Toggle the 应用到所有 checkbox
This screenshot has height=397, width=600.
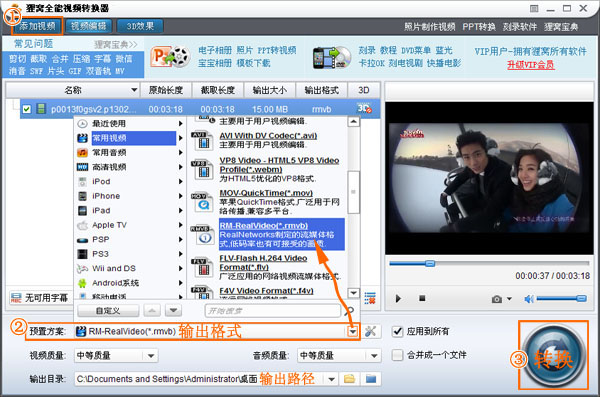(398, 331)
